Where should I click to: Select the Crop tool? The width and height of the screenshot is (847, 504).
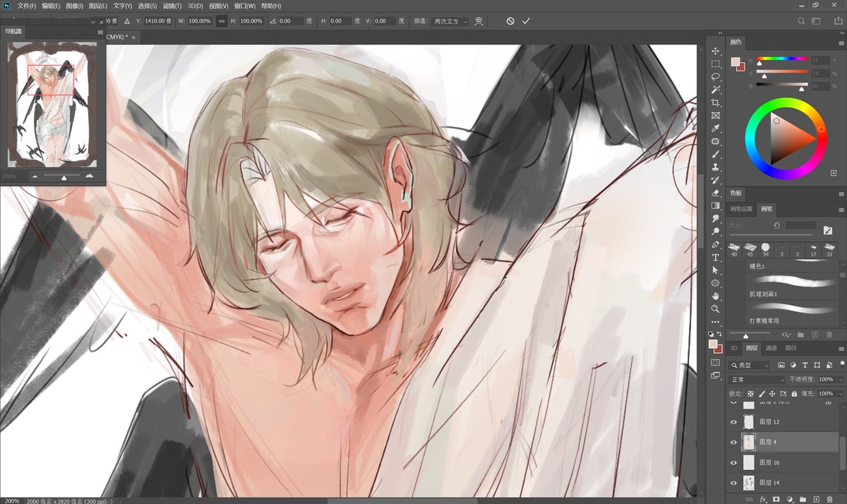point(715,102)
